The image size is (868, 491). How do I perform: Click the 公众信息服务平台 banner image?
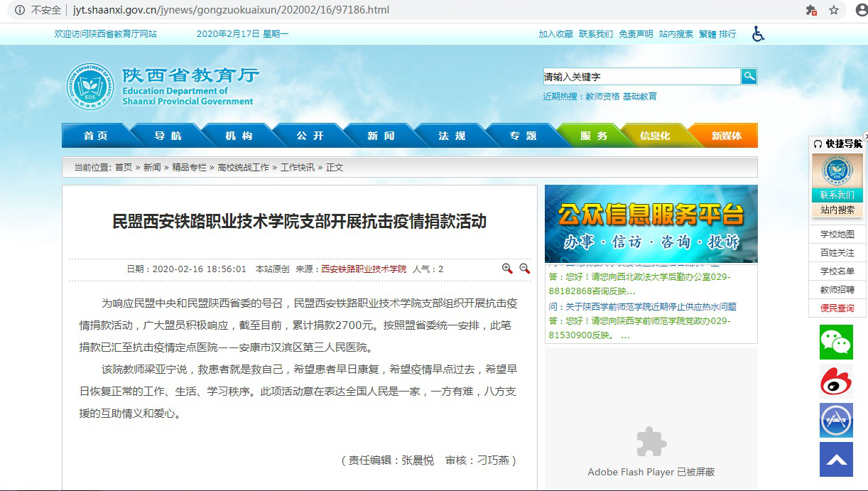click(651, 224)
